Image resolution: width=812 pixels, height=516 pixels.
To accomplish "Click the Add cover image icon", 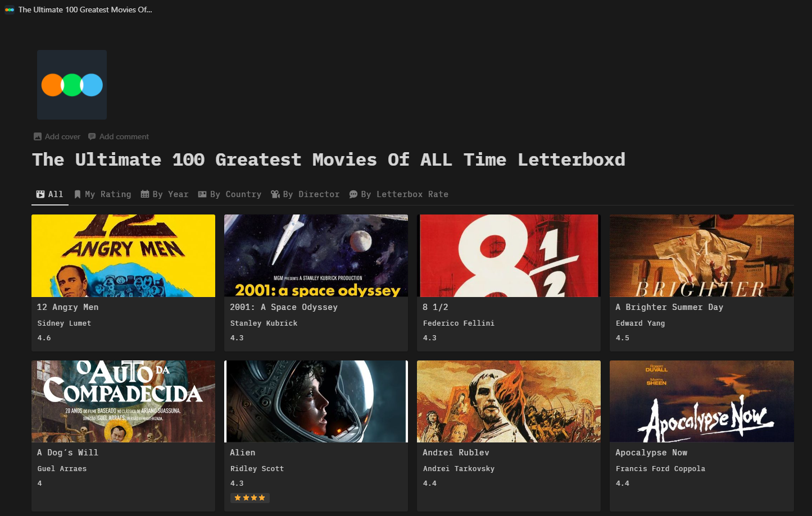I will (38, 136).
